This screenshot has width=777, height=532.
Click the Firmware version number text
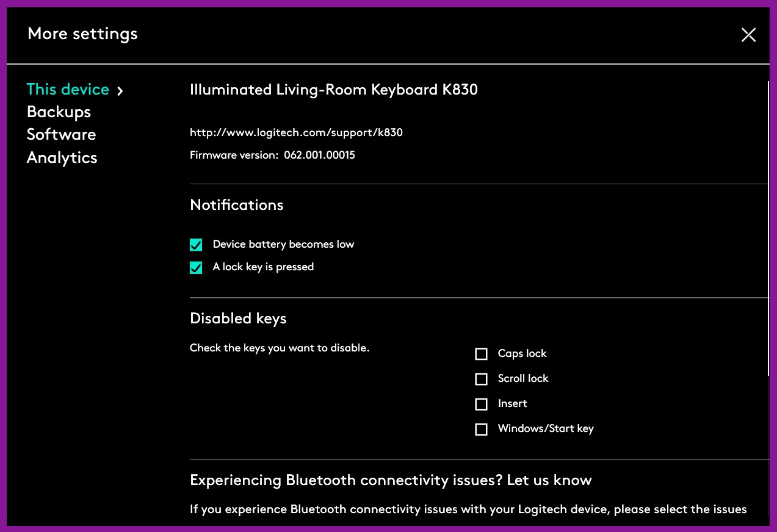319,156
